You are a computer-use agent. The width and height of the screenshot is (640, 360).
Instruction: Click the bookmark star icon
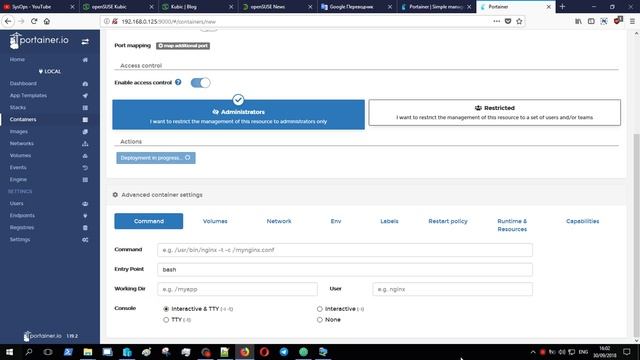click(519, 21)
